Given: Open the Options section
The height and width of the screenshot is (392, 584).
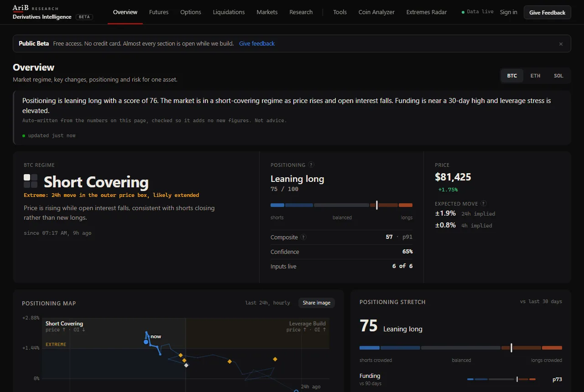Looking at the screenshot, I should tap(191, 12).
